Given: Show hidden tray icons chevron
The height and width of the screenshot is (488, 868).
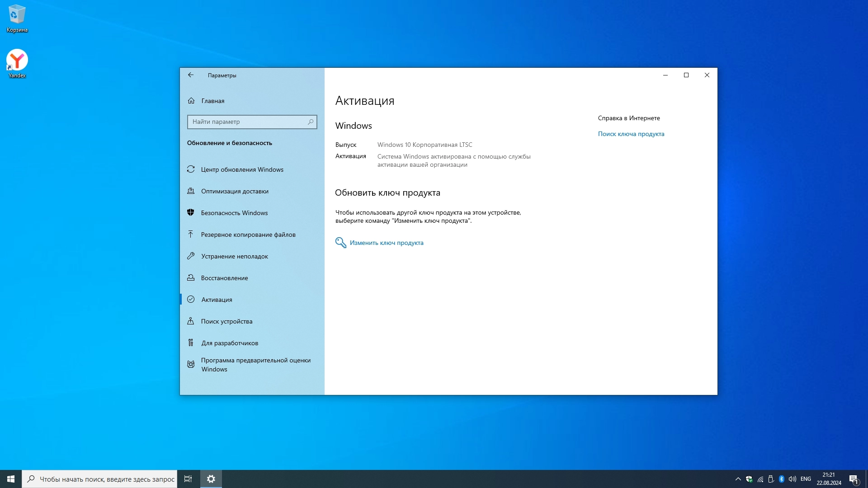Looking at the screenshot, I should click(738, 479).
